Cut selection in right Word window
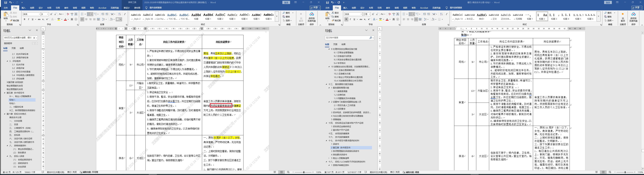The width and height of the screenshot is (644, 175). point(335,13)
